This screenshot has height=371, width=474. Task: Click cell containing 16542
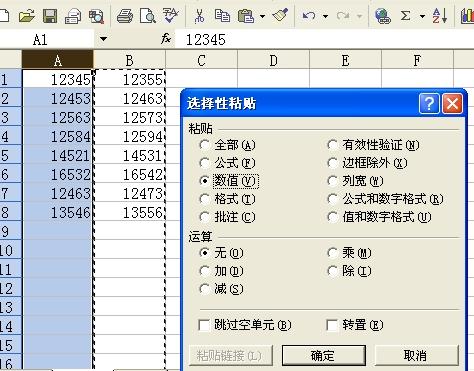(x=129, y=174)
